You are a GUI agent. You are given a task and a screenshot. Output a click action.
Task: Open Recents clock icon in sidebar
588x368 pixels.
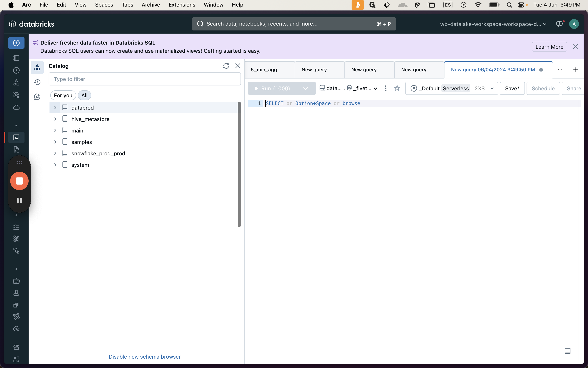16,70
